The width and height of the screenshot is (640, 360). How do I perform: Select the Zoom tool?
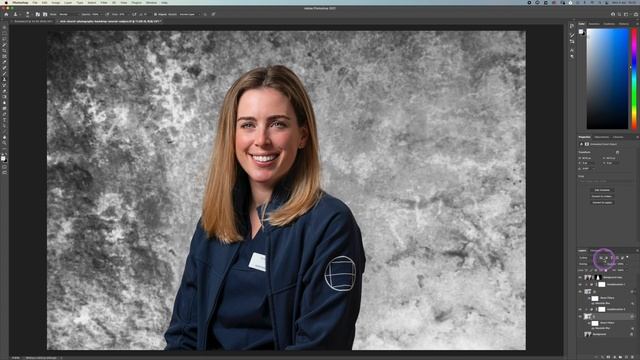pos(4,143)
